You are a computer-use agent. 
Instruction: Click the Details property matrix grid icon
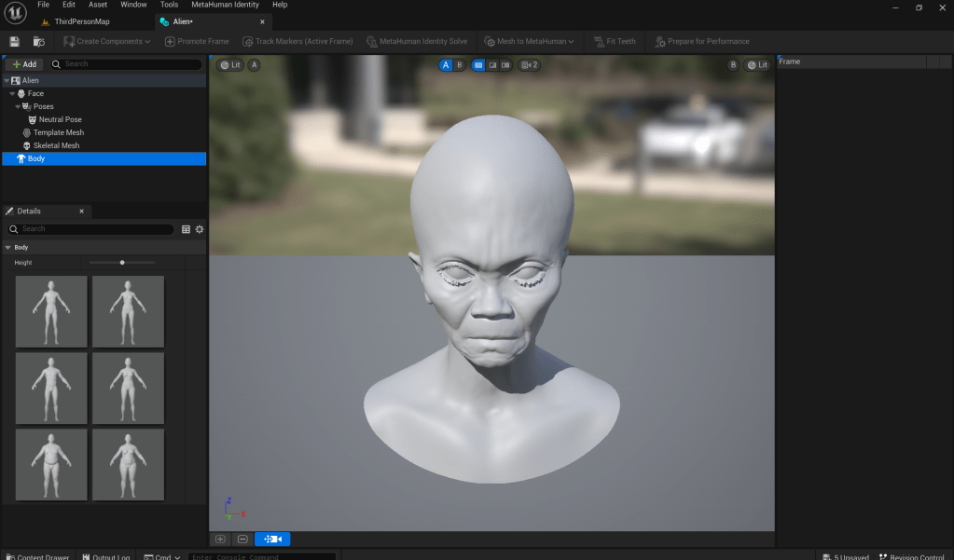point(186,229)
